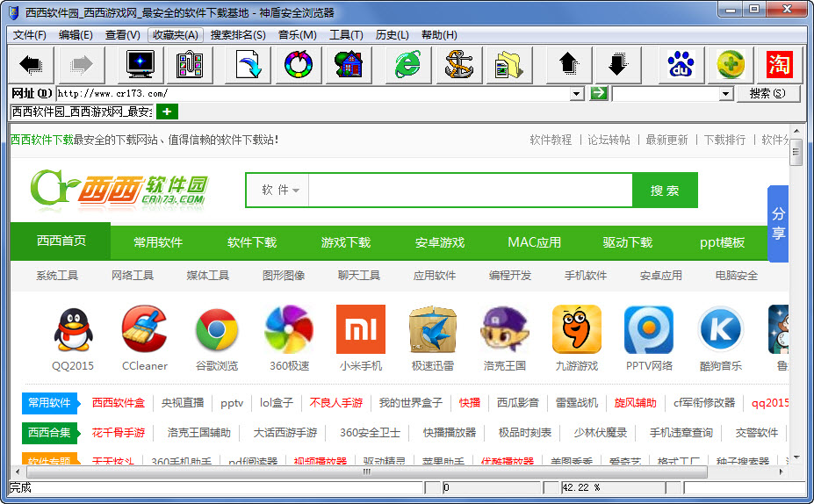Open the 软件 category dropdown in search
This screenshot has width=814, height=504.
tap(280, 190)
